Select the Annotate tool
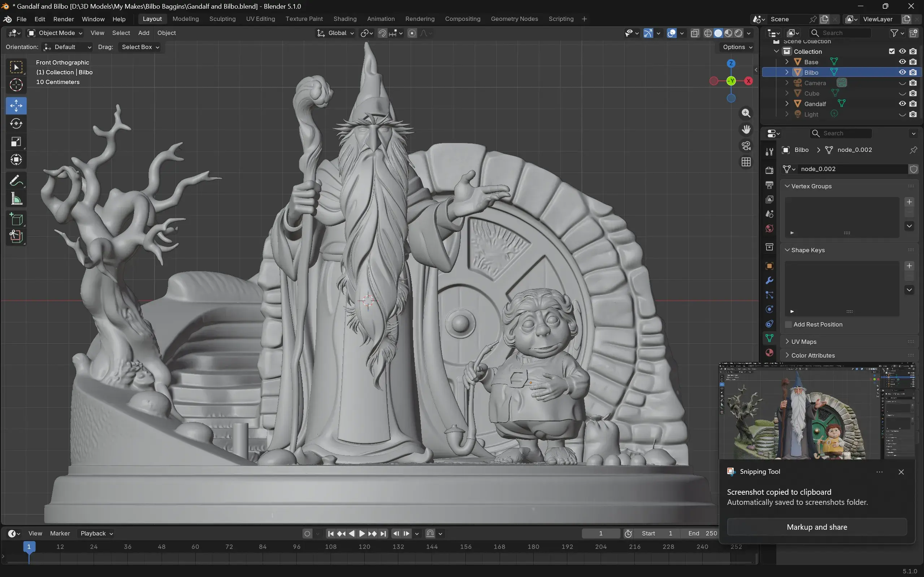 click(x=16, y=180)
